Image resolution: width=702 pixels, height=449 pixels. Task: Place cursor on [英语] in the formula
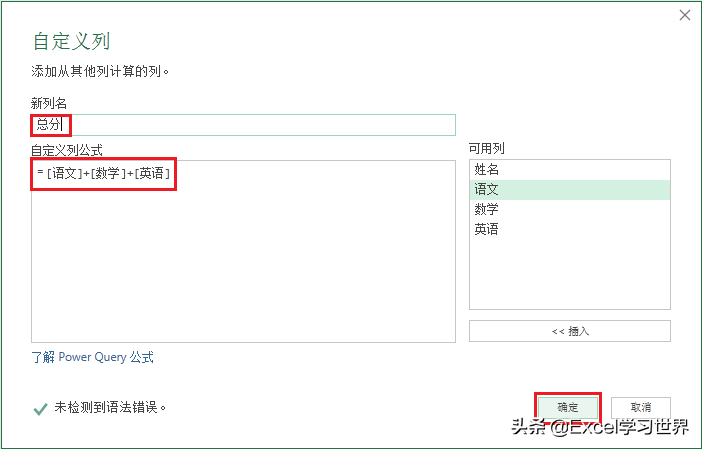[152, 173]
